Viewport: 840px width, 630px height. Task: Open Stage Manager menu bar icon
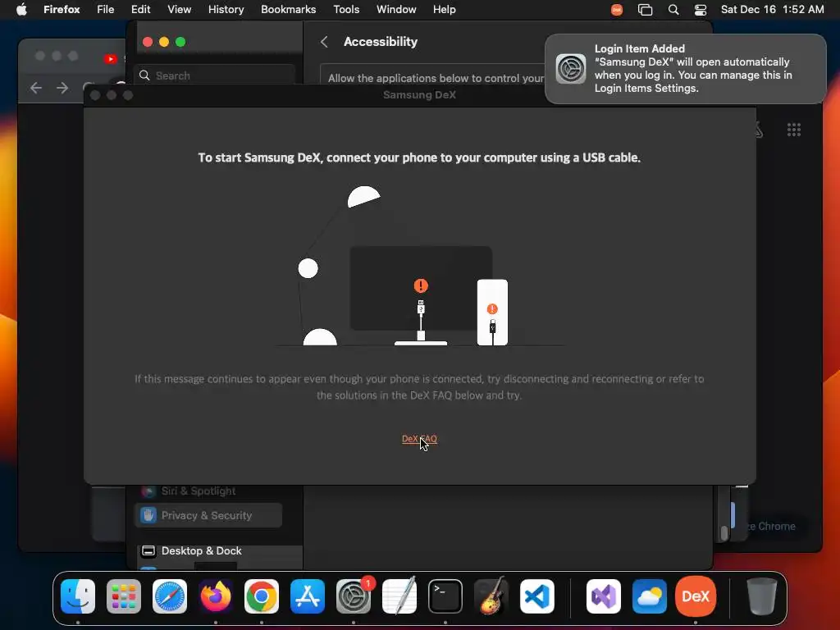pos(645,9)
